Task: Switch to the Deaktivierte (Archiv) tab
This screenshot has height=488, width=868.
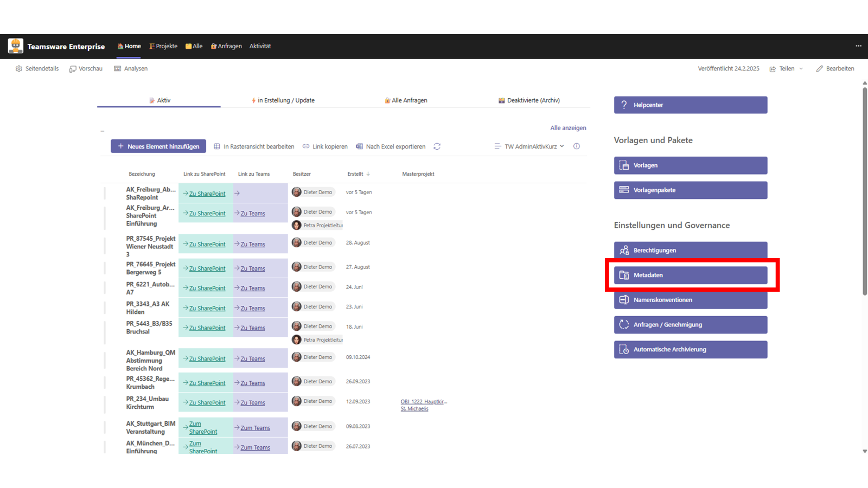Action: [x=529, y=100]
